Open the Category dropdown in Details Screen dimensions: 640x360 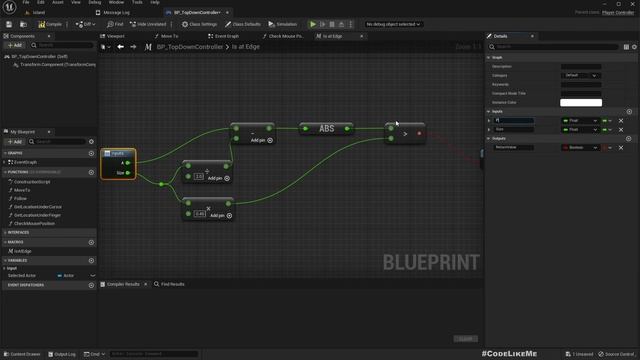(581, 76)
